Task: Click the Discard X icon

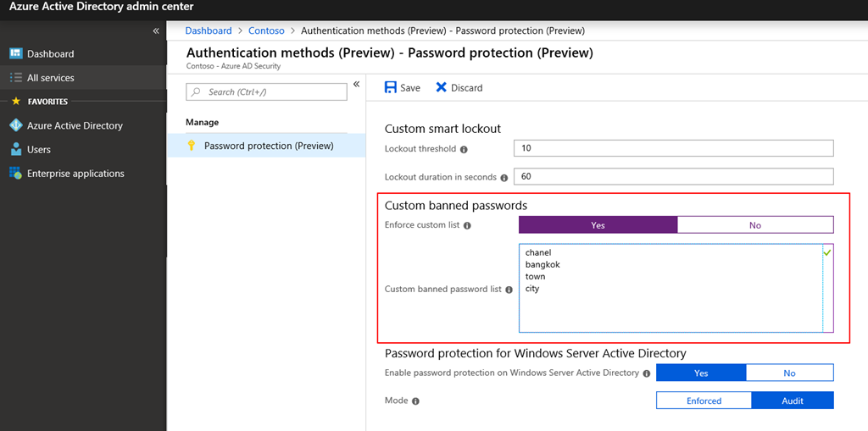Action: [x=441, y=87]
